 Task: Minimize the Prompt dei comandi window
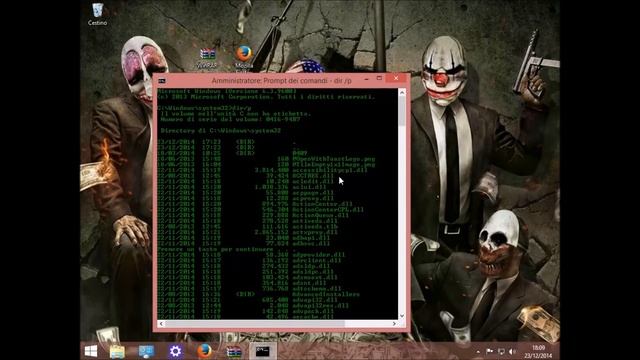tap(366, 79)
